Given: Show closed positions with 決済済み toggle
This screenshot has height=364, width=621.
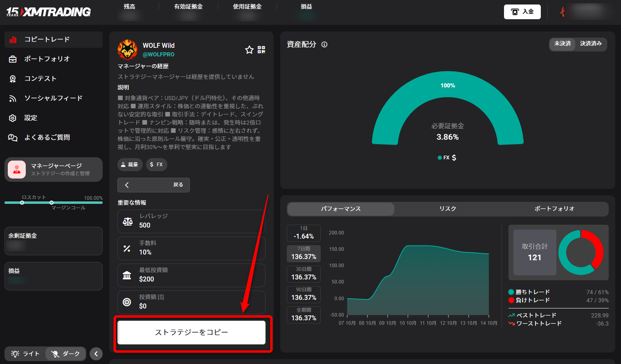Looking at the screenshot, I should pos(591,44).
